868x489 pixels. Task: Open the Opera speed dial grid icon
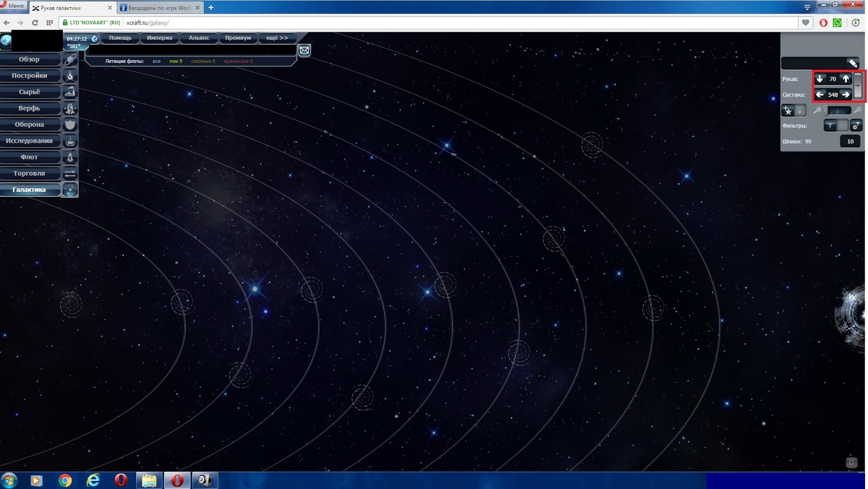(x=49, y=23)
